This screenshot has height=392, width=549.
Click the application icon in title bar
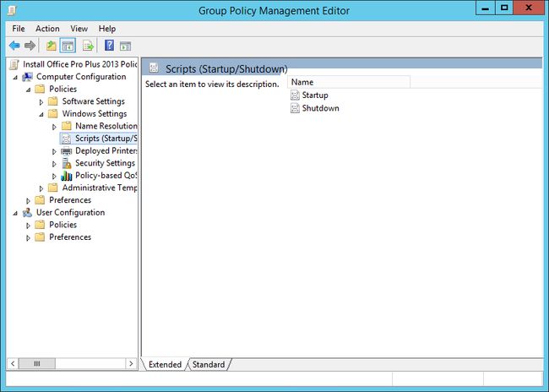[12, 11]
